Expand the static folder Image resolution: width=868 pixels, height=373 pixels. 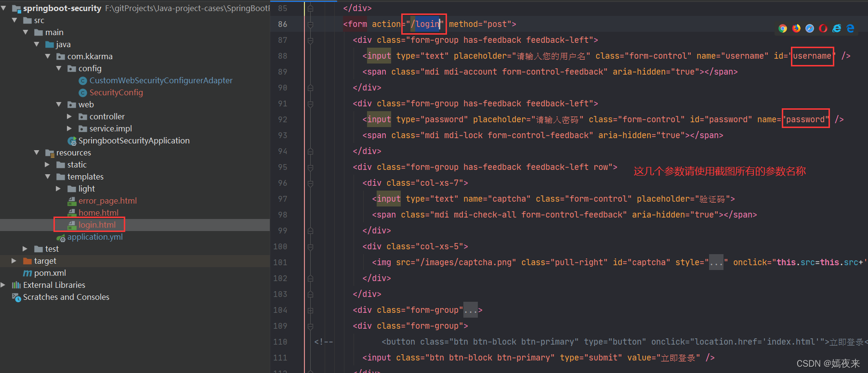point(47,165)
